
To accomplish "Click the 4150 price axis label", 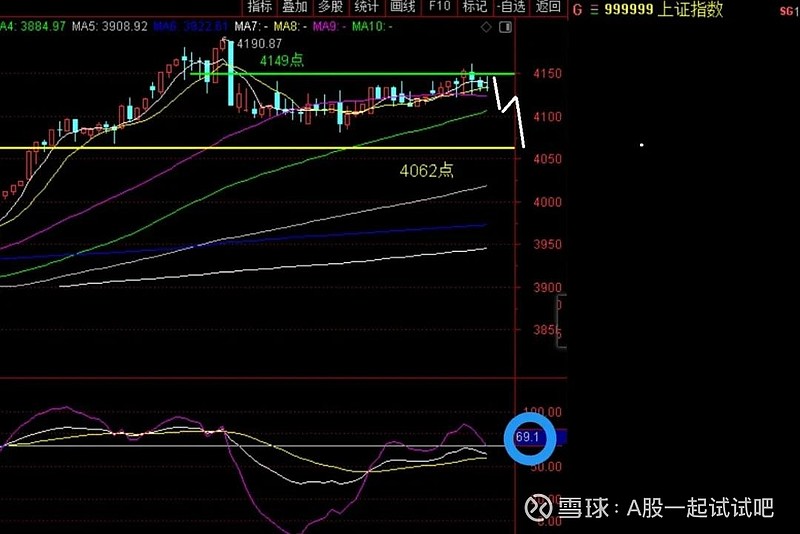I will pos(547,74).
